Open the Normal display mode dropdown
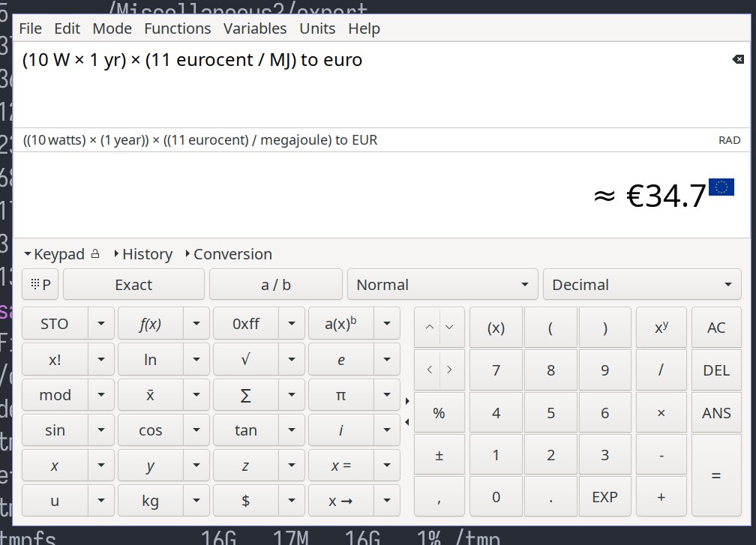The image size is (756, 545). point(442,285)
